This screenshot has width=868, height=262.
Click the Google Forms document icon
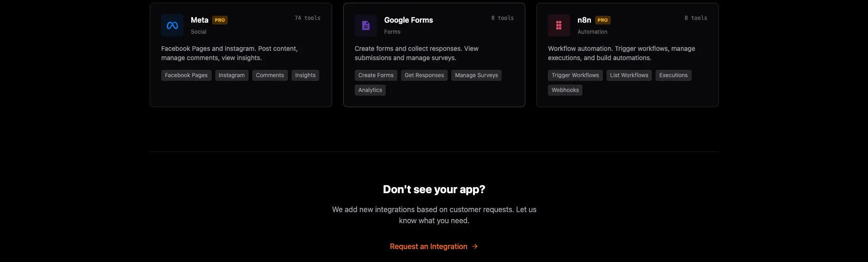(x=366, y=25)
